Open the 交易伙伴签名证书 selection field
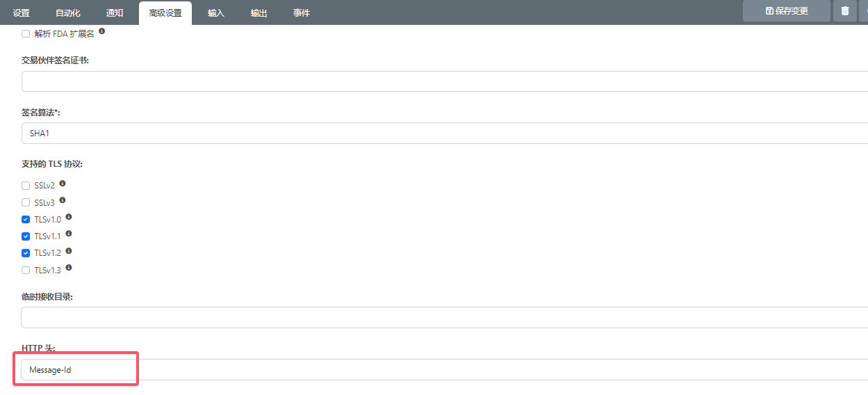Screen dimensions: 868x395 pyautogui.click(x=444, y=81)
